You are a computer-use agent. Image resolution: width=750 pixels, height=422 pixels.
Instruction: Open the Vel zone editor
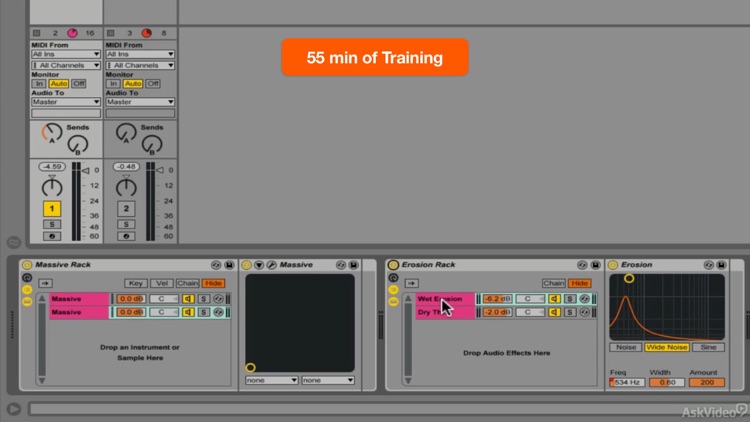pyautogui.click(x=162, y=283)
